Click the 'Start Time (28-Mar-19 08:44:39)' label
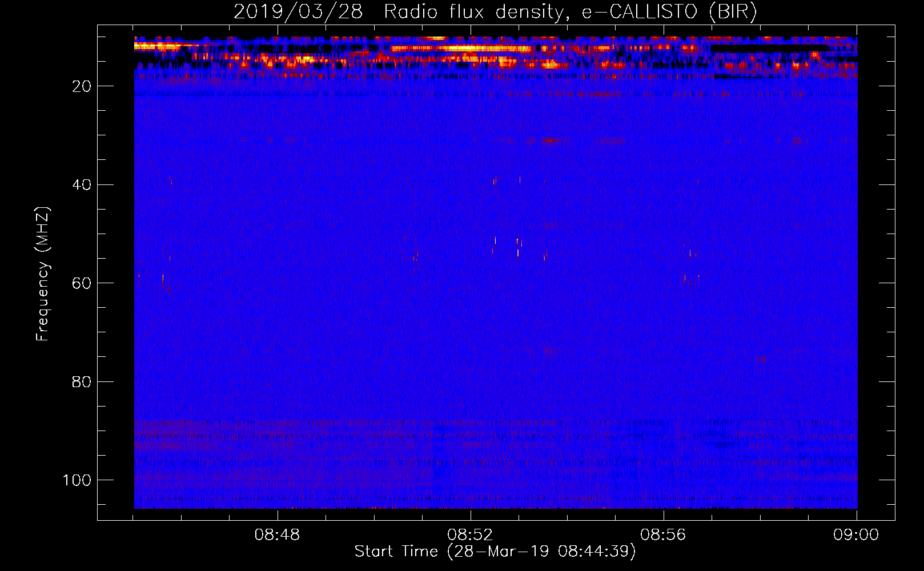The width and height of the screenshot is (924, 571). coord(495,552)
